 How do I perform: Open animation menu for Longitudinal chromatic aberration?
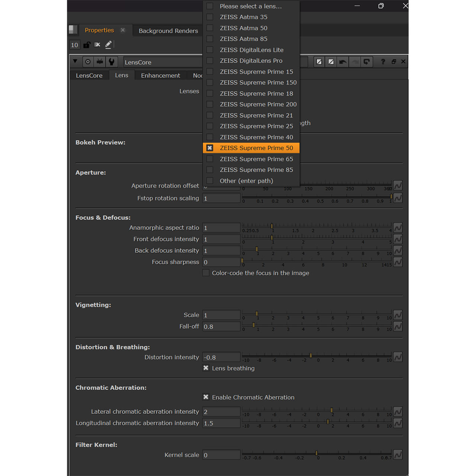398,423
